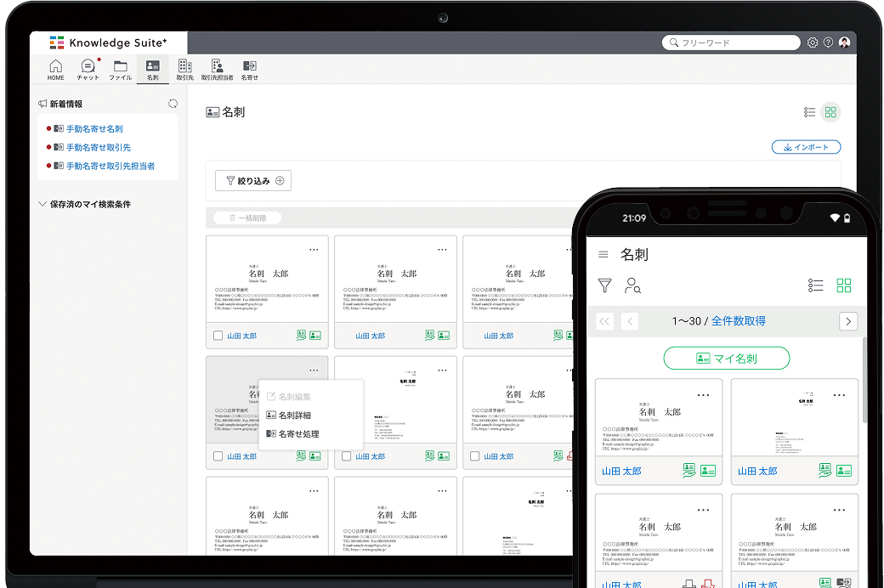Click the settings gear icon near search
This screenshot has height=588, width=884.
coord(813,42)
